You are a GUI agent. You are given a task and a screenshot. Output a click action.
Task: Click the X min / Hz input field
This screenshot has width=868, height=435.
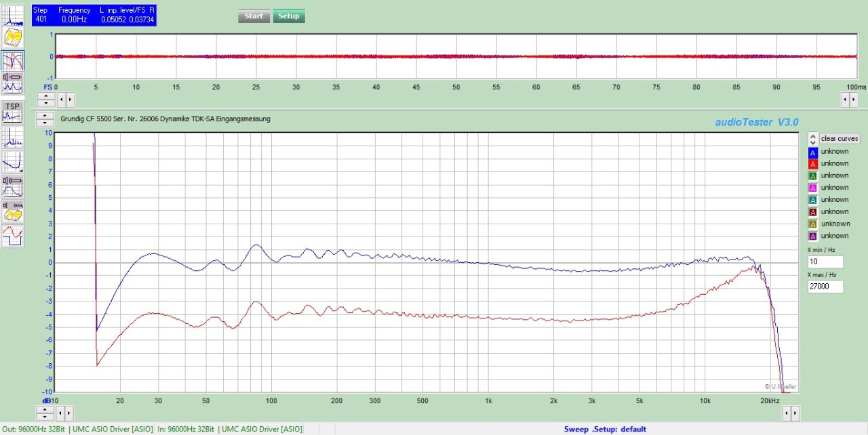click(825, 262)
